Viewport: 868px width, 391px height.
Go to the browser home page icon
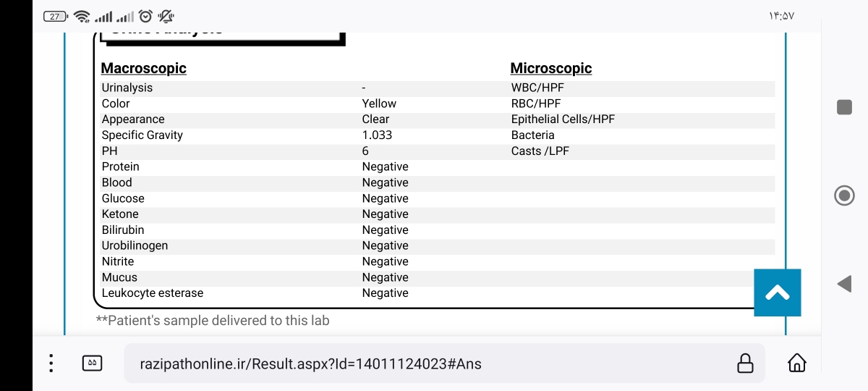(x=797, y=363)
